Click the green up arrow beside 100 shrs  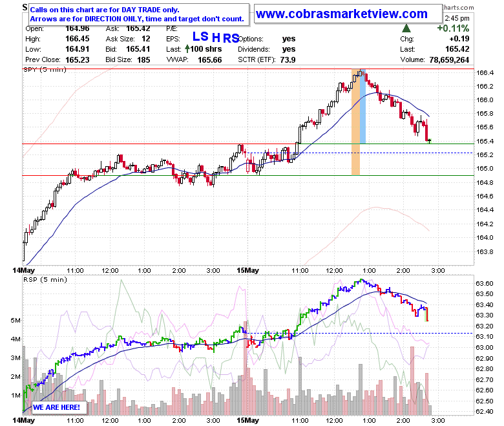187,49
